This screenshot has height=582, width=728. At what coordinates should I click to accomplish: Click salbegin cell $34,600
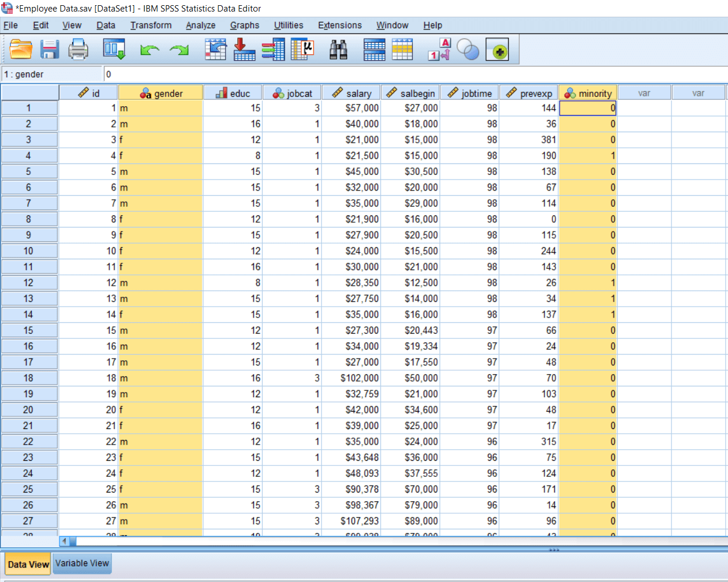(410, 410)
